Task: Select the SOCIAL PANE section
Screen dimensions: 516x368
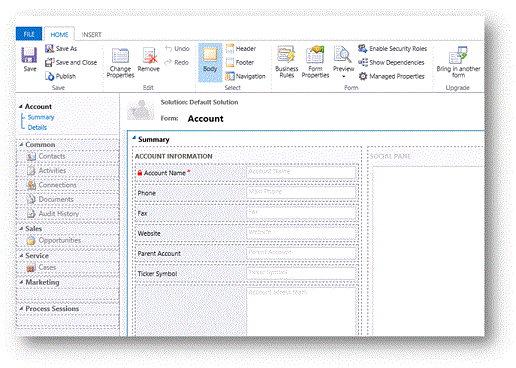Action: 390,156
